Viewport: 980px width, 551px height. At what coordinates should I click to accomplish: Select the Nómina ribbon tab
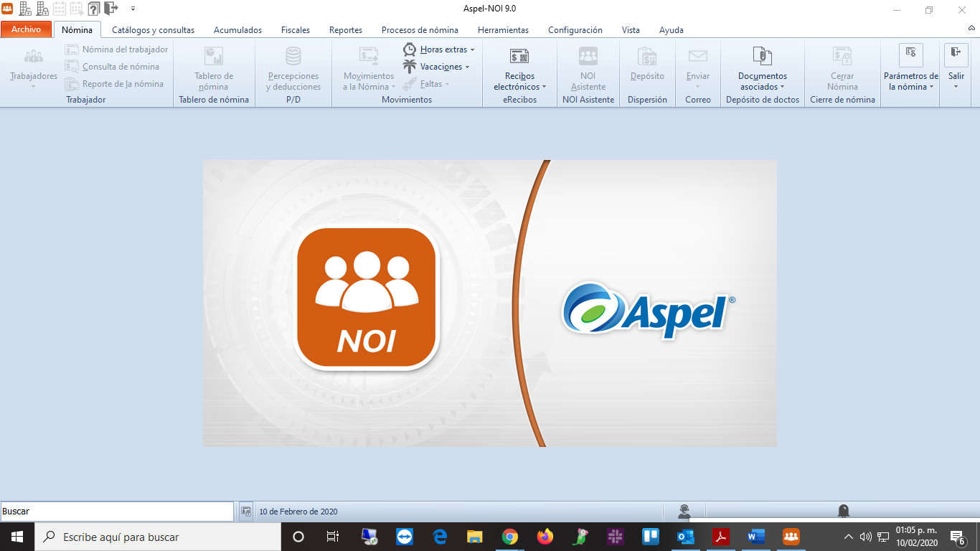[77, 30]
